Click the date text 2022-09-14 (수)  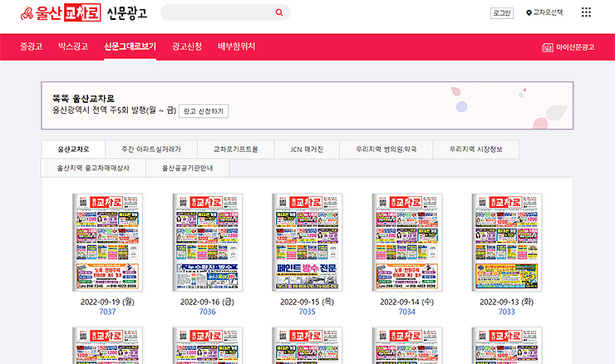tap(407, 302)
